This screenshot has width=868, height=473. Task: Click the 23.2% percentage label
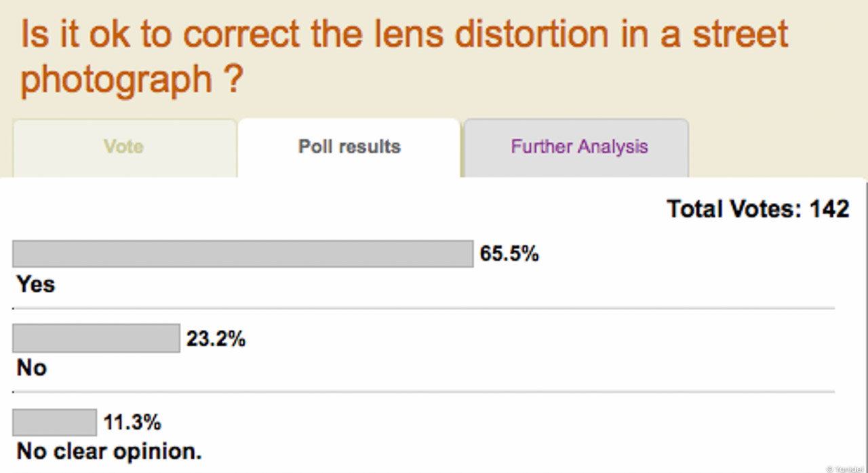(x=216, y=339)
